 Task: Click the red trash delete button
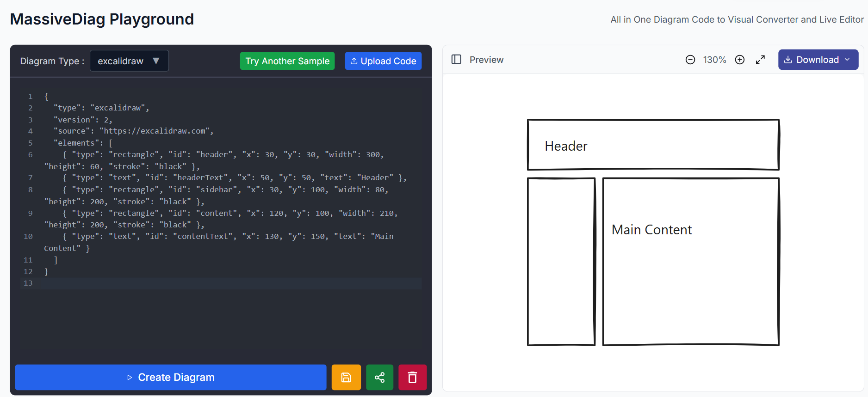[412, 378]
